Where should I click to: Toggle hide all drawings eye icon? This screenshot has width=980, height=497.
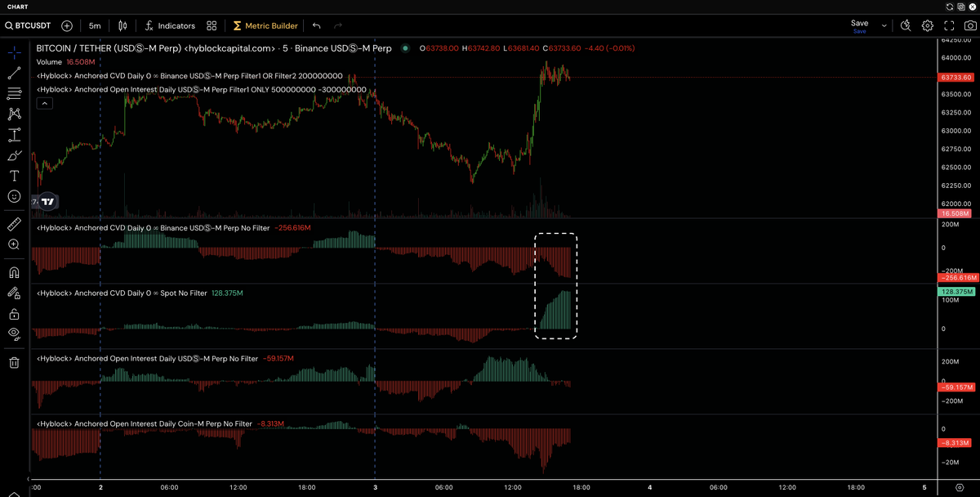click(14, 334)
